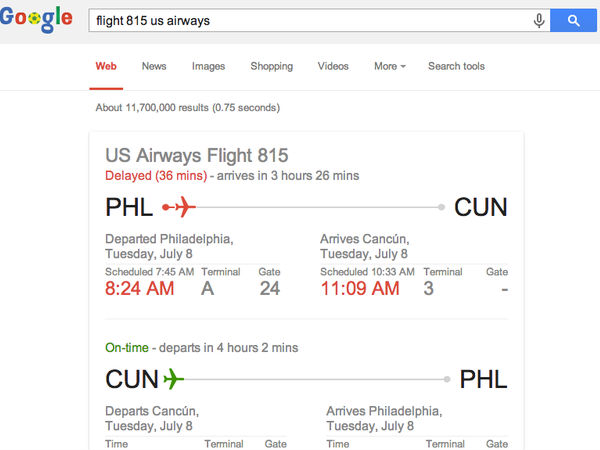Select the Web results tab
Image resolution: width=600 pixels, height=450 pixels.
click(x=106, y=67)
